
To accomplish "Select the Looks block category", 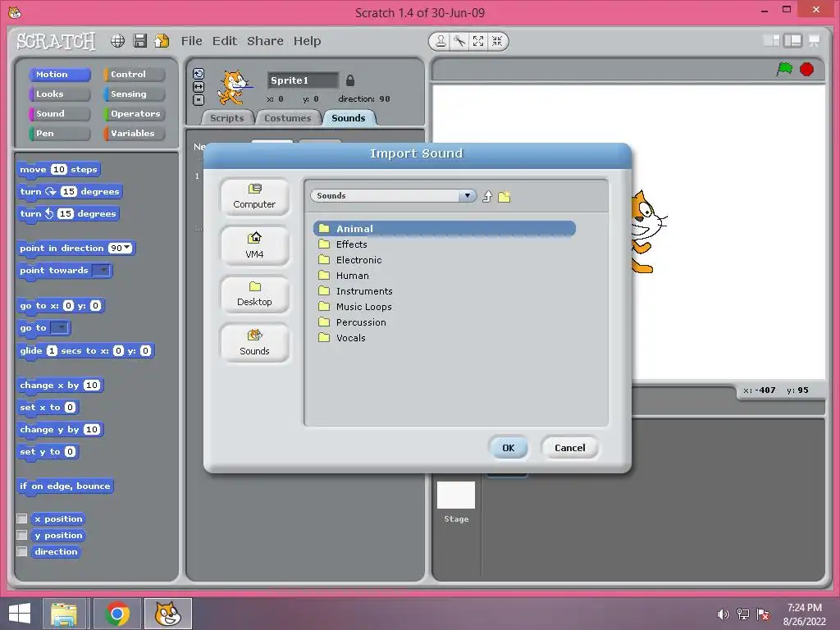I will [x=59, y=94].
